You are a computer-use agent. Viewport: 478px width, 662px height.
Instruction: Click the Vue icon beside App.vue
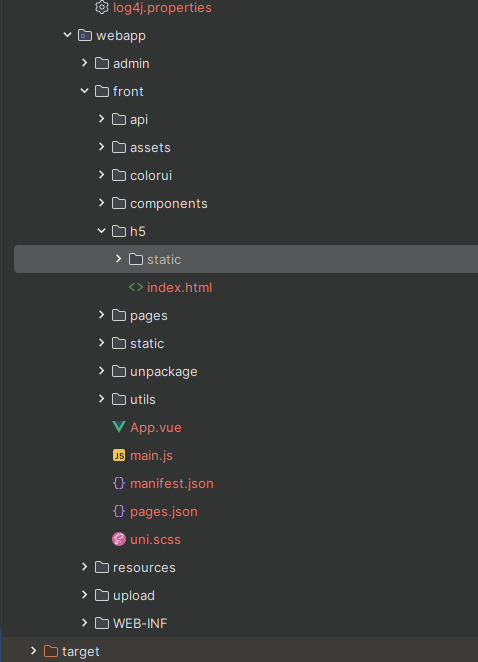[x=119, y=427]
